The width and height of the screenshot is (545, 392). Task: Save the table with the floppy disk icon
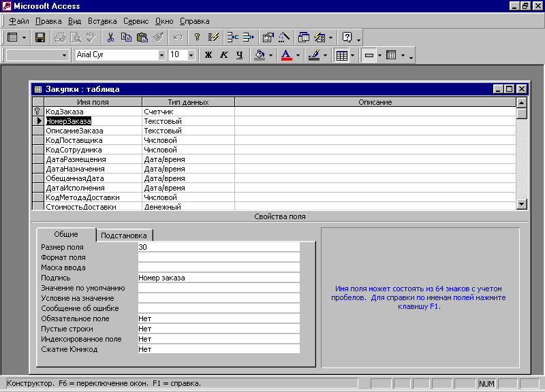point(40,37)
